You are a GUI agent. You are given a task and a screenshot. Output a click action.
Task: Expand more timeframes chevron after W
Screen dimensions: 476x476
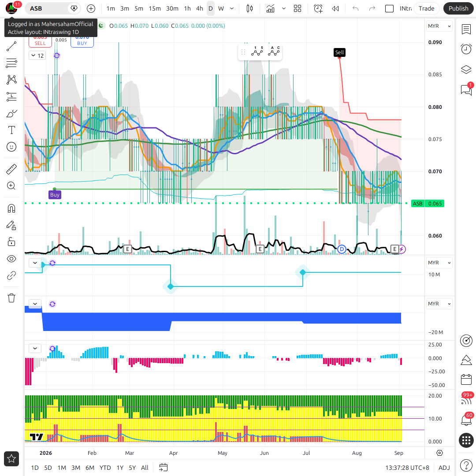click(x=232, y=8)
